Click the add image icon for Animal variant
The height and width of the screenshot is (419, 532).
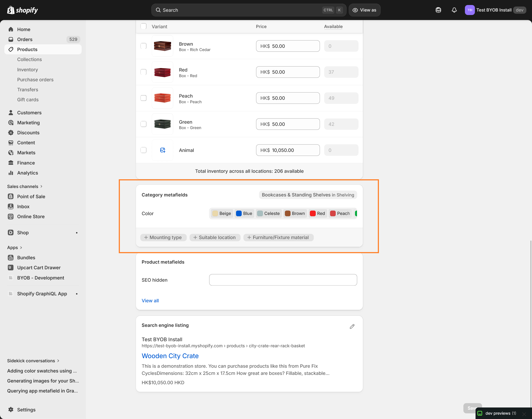tap(162, 150)
